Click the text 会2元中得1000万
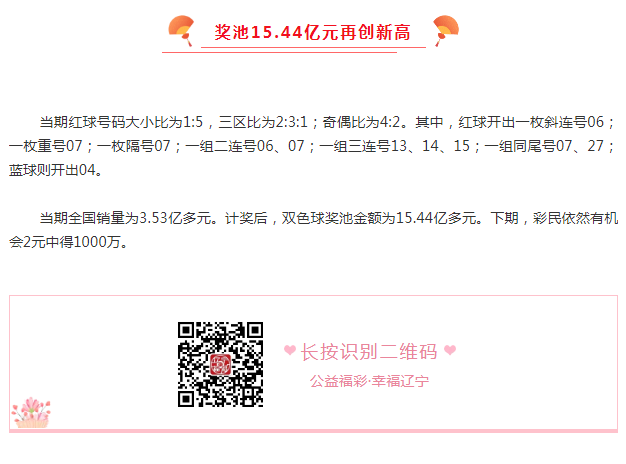 (68, 242)
